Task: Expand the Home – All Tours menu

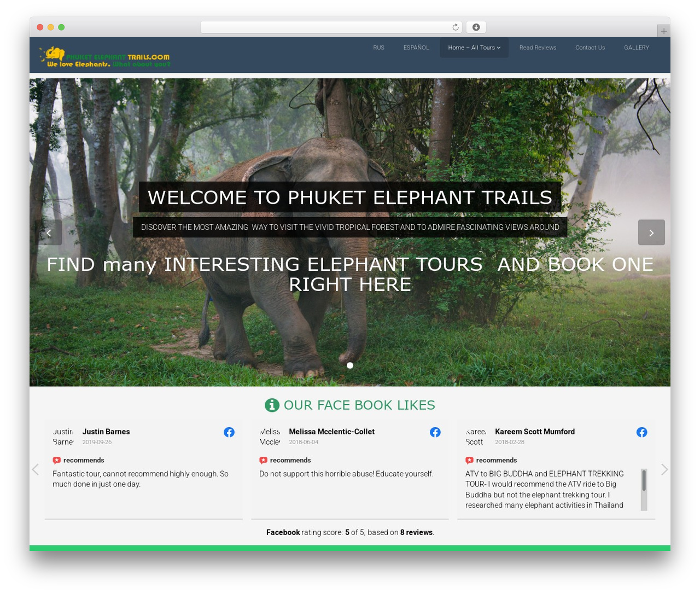Action: click(x=474, y=48)
